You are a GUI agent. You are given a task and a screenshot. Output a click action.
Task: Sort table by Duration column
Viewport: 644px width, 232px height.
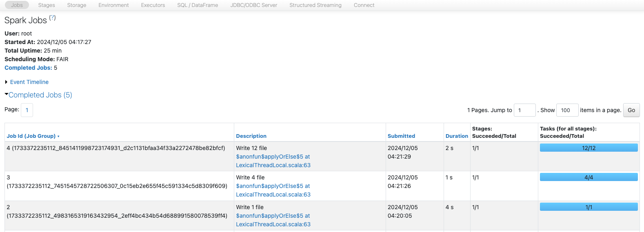[x=457, y=136]
